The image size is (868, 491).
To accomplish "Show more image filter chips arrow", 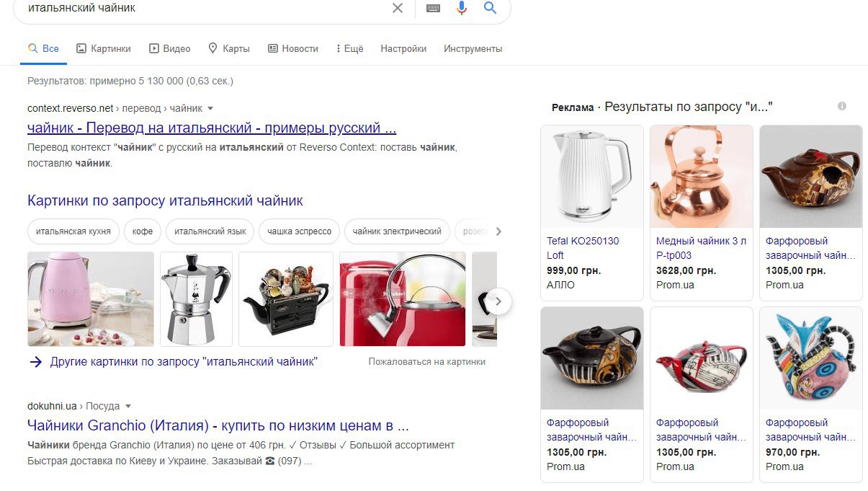I will 498,231.
